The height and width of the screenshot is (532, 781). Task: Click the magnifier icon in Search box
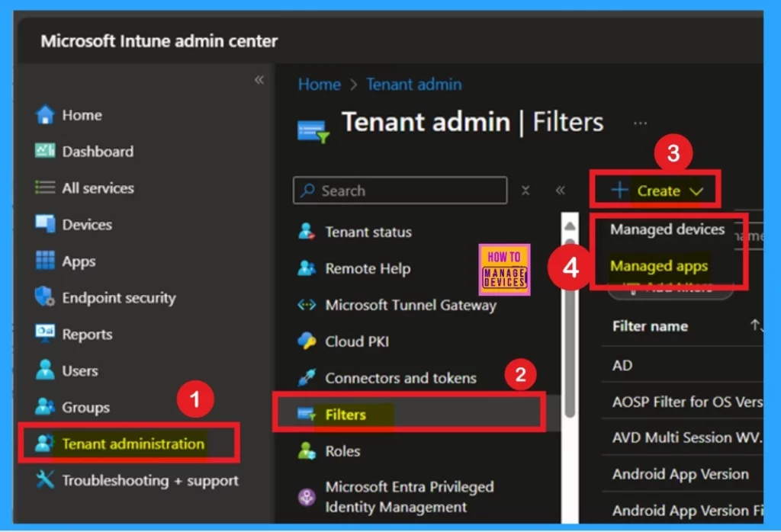308,190
